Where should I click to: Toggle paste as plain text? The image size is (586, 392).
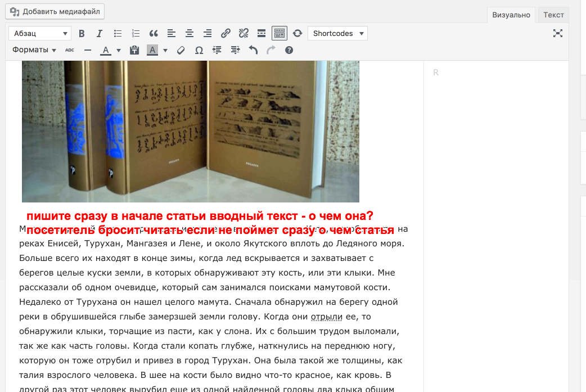click(134, 50)
